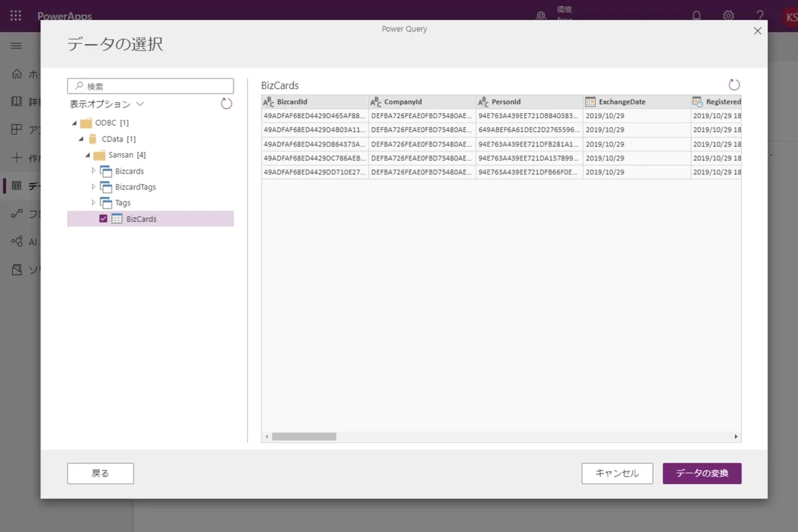Click the 戻る button to go back
This screenshot has width=798, height=532.
pyautogui.click(x=100, y=473)
